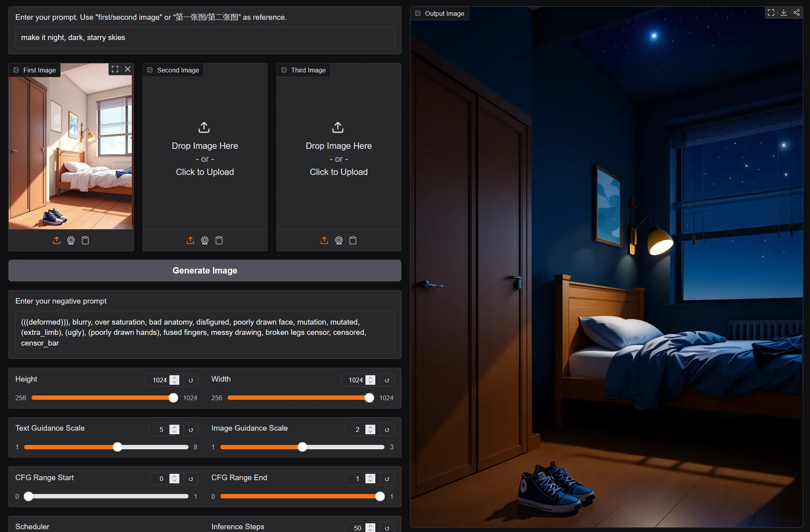Viewport: 810px width, 532px height.
Task: Click the Height slider handle
Action: coord(173,398)
